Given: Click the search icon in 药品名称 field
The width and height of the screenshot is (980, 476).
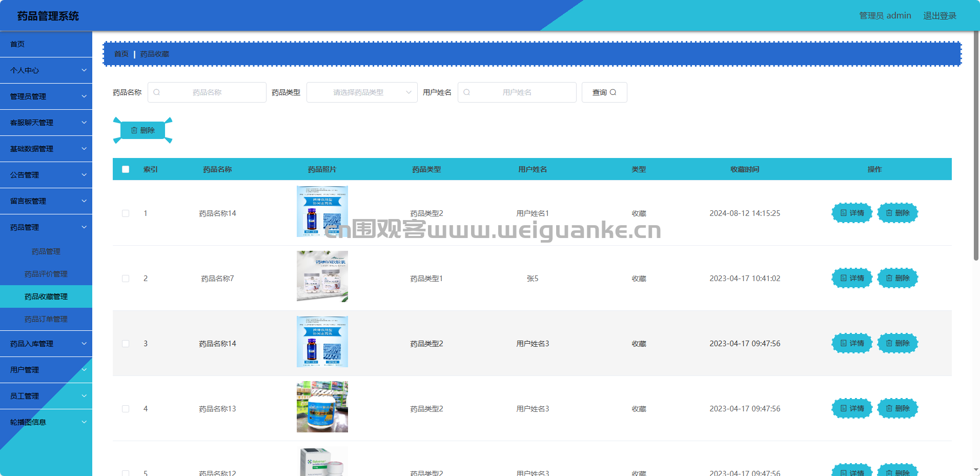Looking at the screenshot, I should (157, 92).
